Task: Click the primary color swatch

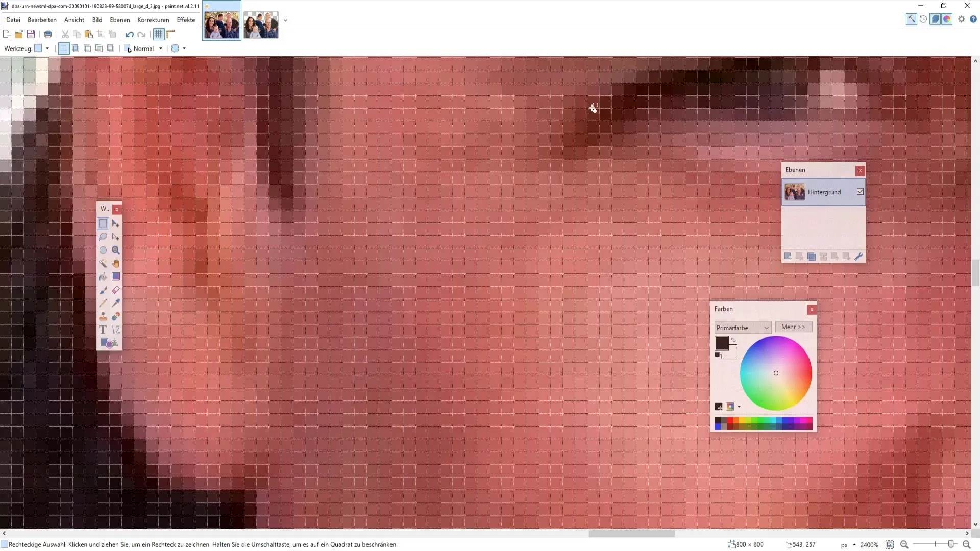Action: tap(721, 343)
